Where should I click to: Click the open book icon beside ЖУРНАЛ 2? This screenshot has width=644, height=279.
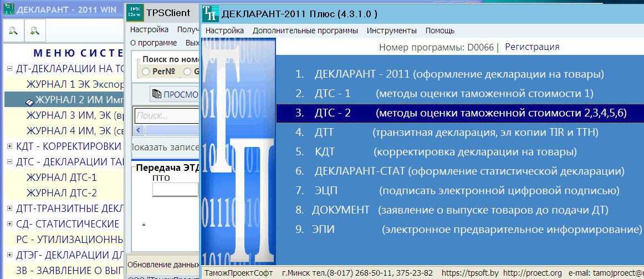pyautogui.click(x=30, y=101)
